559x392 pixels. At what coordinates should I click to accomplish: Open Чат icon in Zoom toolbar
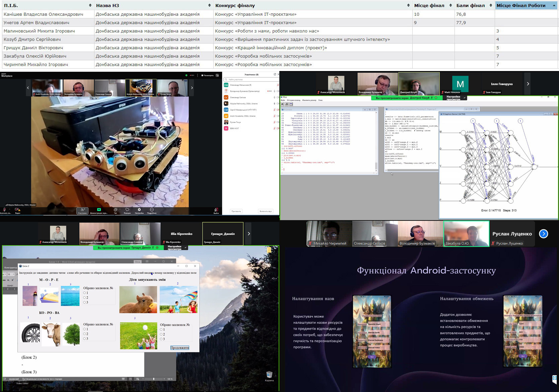click(x=116, y=210)
